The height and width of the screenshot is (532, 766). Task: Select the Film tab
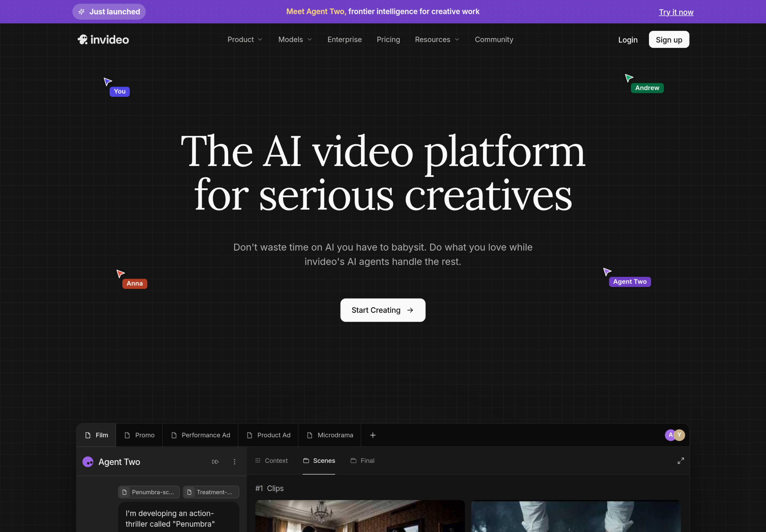96,435
